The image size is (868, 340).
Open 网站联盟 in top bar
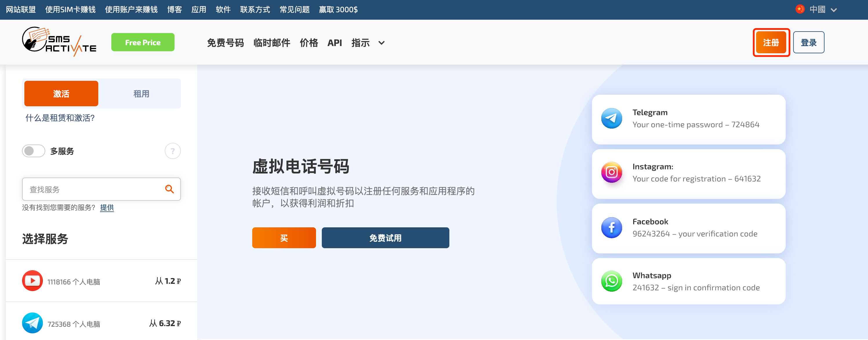(21, 10)
